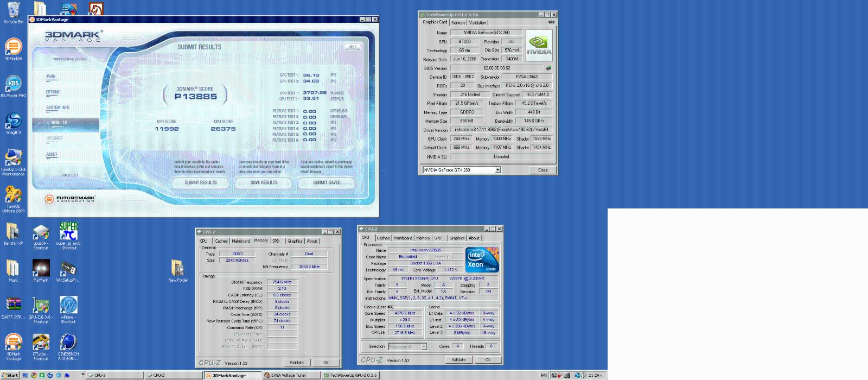The image size is (868, 380).
Task: Click the EN language indicator in tray
Action: click(x=544, y=375)
